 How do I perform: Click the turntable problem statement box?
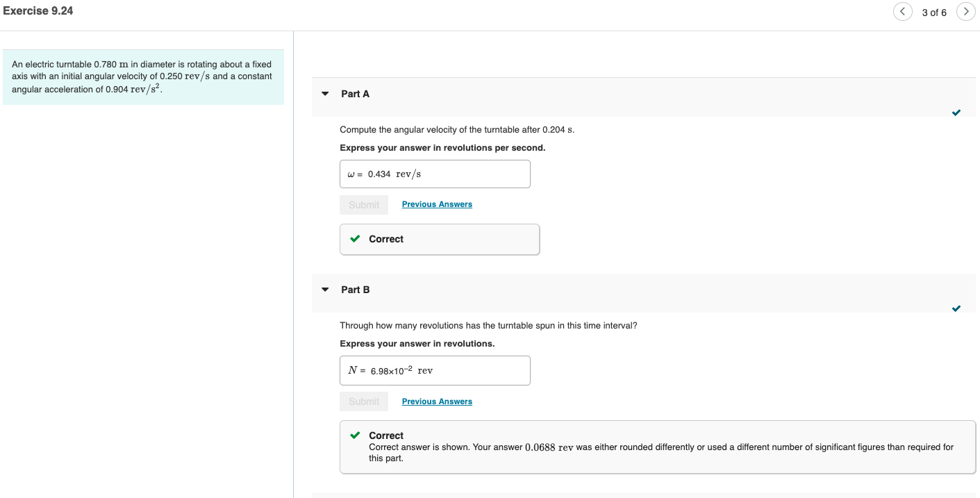143,77
